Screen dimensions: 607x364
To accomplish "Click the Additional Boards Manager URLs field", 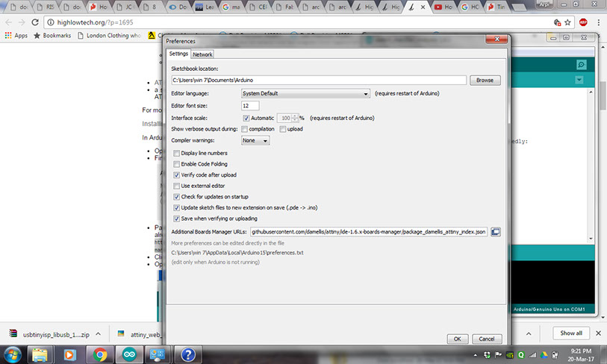I will tap(369, 232).
